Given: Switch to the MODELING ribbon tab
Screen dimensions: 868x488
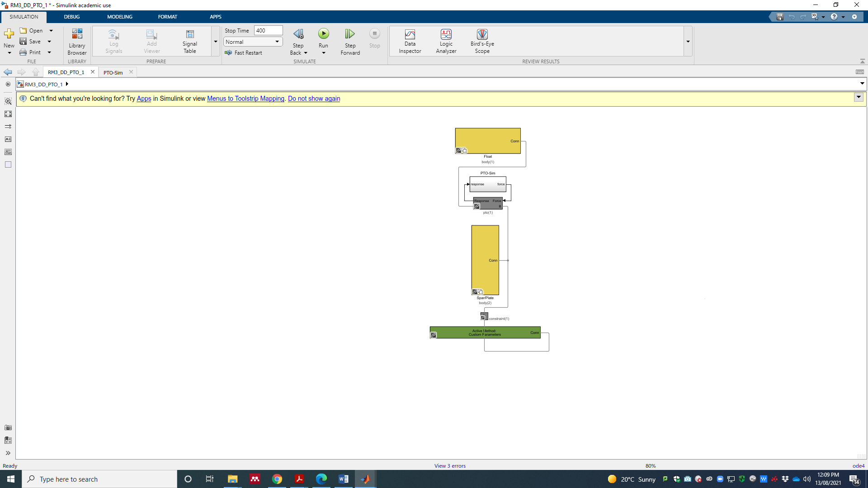Looking at the screenshot, I should pyautogui.click(x=119, y=17).
